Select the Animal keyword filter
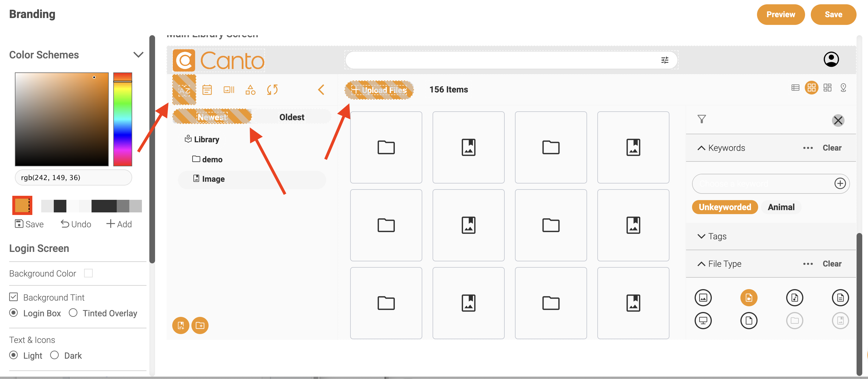868x379 pixels. click(x=781, y=207)
